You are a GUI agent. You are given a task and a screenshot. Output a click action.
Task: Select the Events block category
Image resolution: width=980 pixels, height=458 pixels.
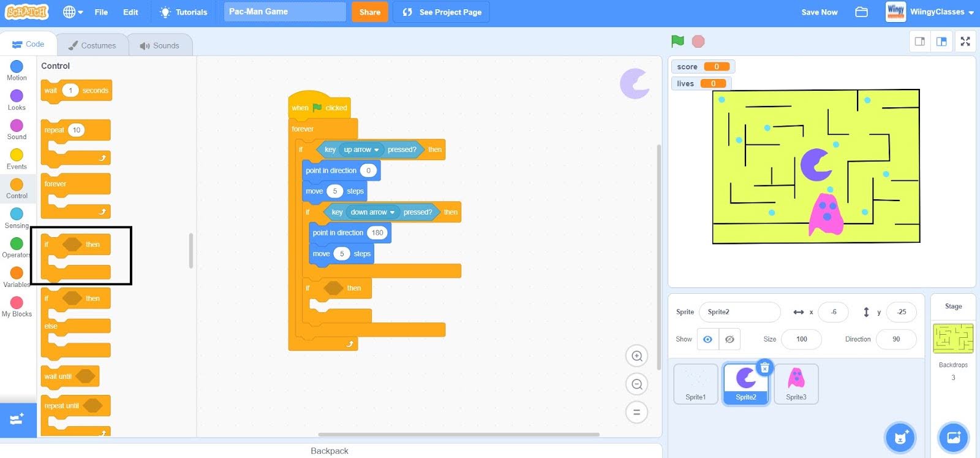17,158
